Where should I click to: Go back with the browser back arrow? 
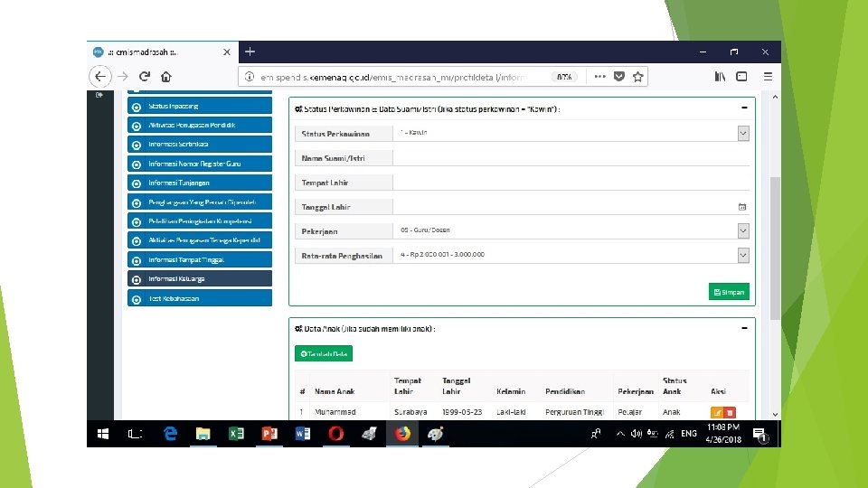pos(100,77)
